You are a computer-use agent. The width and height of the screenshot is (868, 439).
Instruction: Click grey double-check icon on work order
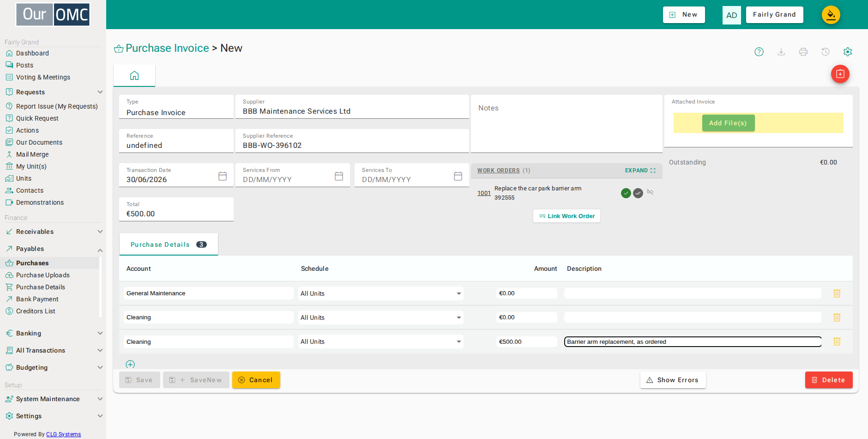[x=638, y=193]
